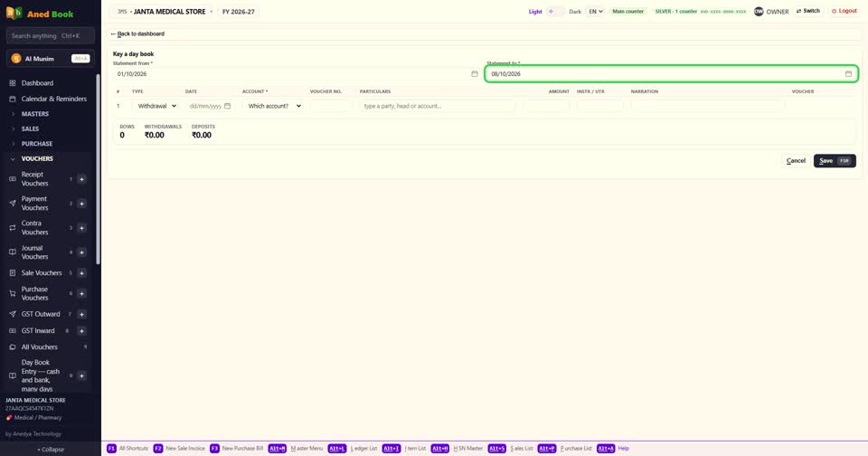Open the Dashboard icon in sidebar

(x=12, y=83)
